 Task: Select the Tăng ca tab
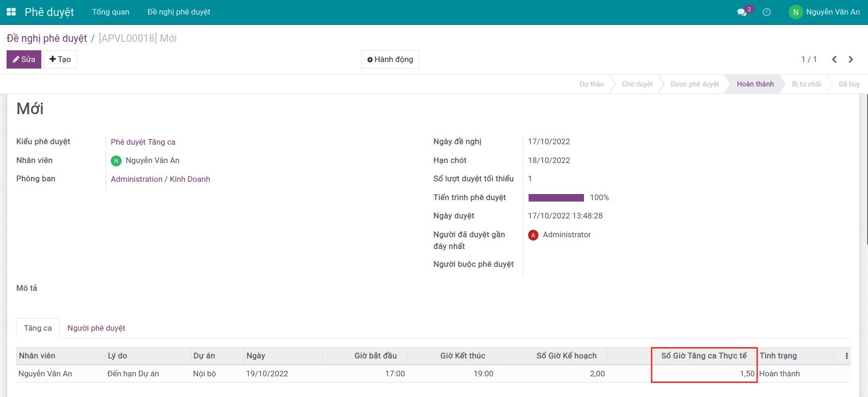click(38, 328)
